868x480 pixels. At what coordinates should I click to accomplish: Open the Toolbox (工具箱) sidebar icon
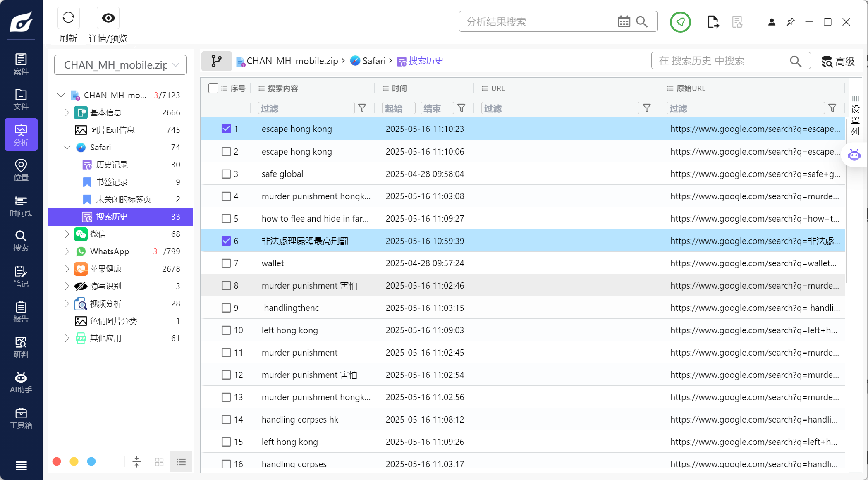click(x=21, y=418)
